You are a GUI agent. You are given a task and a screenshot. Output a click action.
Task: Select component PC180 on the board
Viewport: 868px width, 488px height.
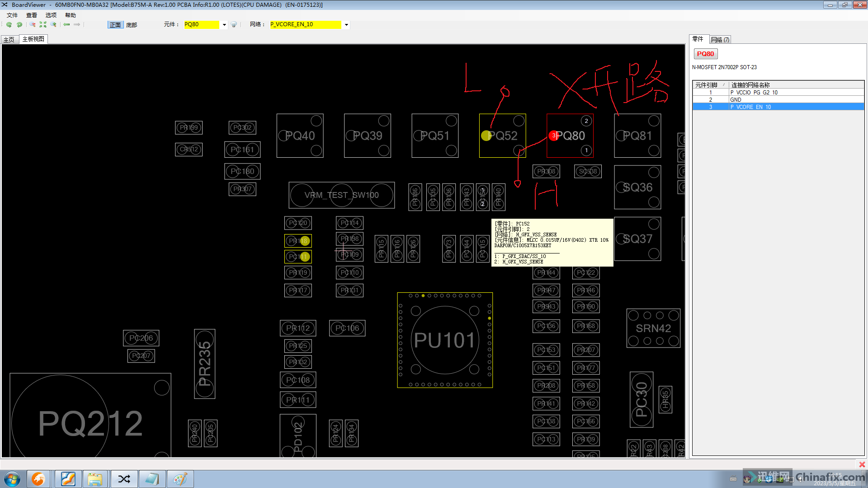[x=242, y=171]
